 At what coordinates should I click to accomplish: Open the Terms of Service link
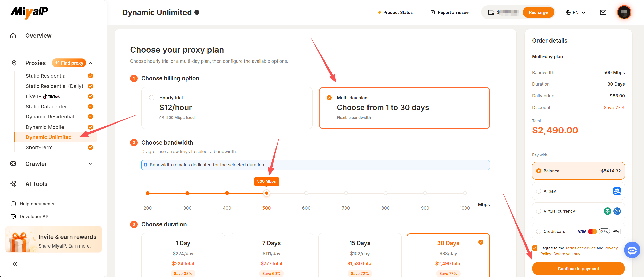(580, 248)
